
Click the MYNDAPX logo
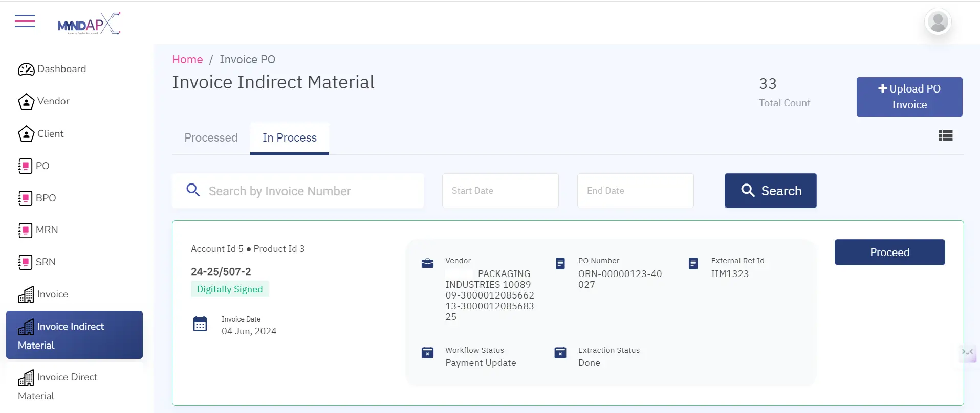click(x=89, y=24)
